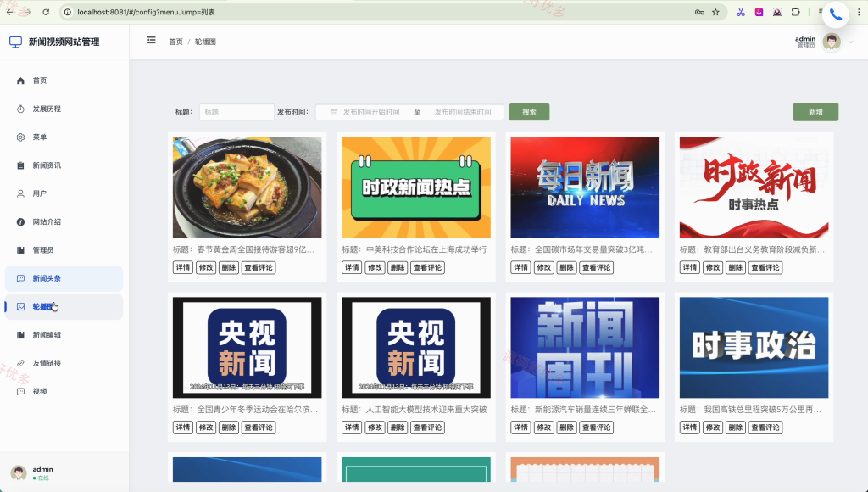The width and height of the screenshot is (868, 492).
Task: Click 删除 on 春节黄金周 card
Action: [x=229, y=267]
